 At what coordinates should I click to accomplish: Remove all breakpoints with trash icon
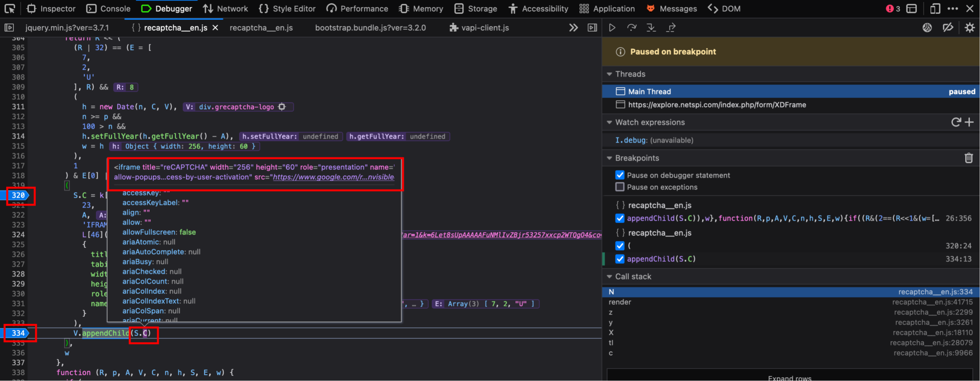click(x=969, y=158)
